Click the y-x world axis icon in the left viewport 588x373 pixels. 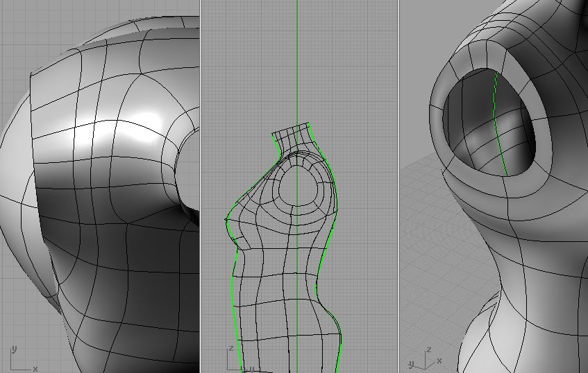pos(24,358)
